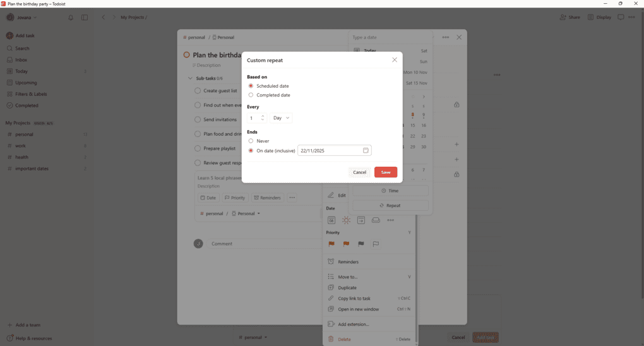Choose Never under Ends
Image resolution: width=644 pixels, height=346 pixels.
(251, 141)
